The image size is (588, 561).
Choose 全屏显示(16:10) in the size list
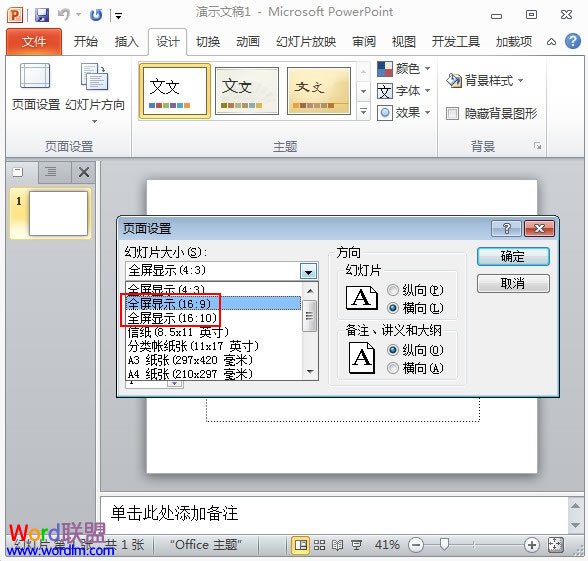coord(213,318)
